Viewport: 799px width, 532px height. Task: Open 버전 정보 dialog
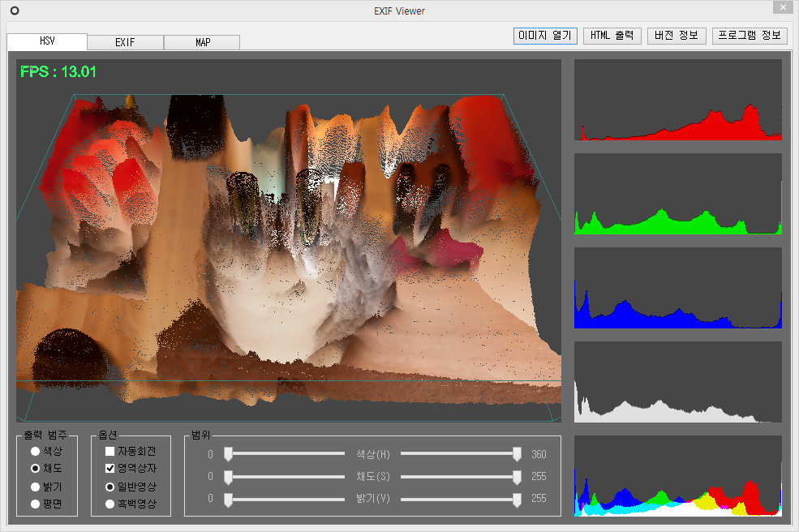click(677, 36)
